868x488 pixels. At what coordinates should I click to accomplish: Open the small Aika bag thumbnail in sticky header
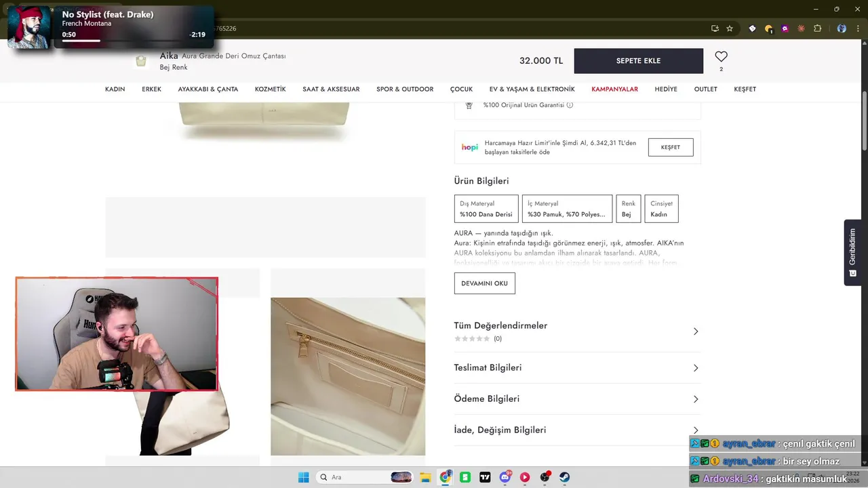point(141,61)
